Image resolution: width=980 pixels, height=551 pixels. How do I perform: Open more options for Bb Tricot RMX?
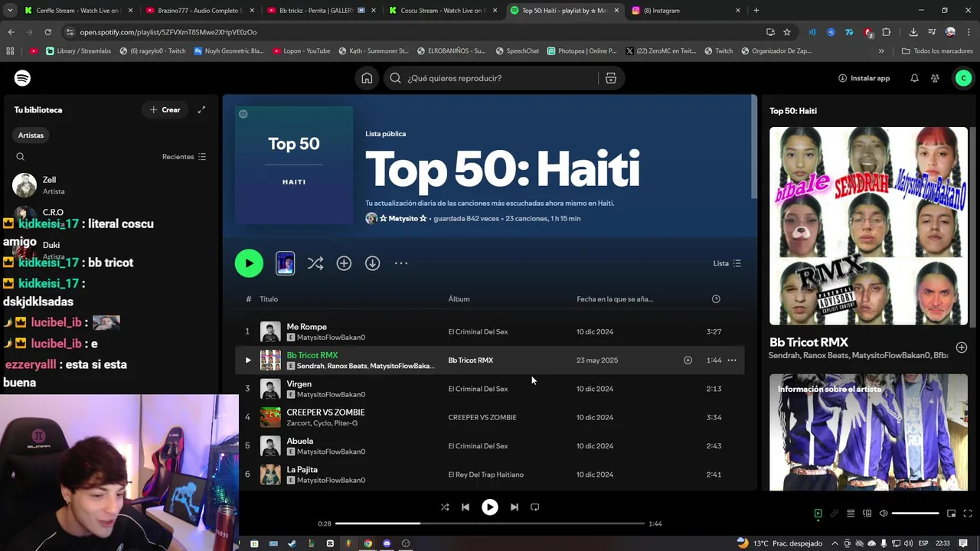click(732, 360)
